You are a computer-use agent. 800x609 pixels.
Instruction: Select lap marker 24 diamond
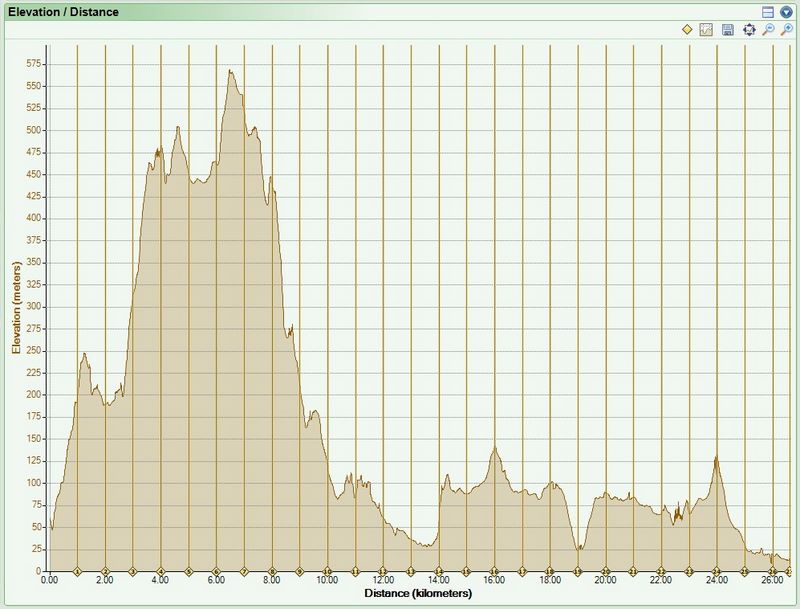click(x=717, y=571)
